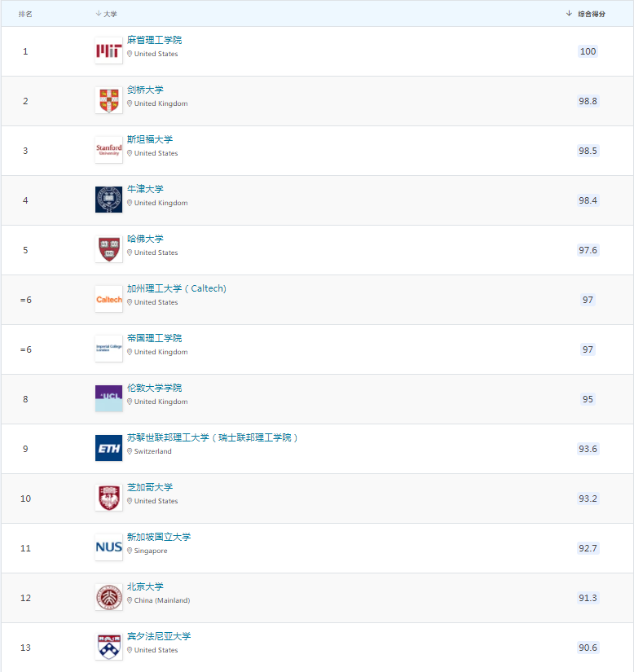The image size is (634, 672).
Task: Click the University of Chicago crest
Action: click(x=109, y=498)
